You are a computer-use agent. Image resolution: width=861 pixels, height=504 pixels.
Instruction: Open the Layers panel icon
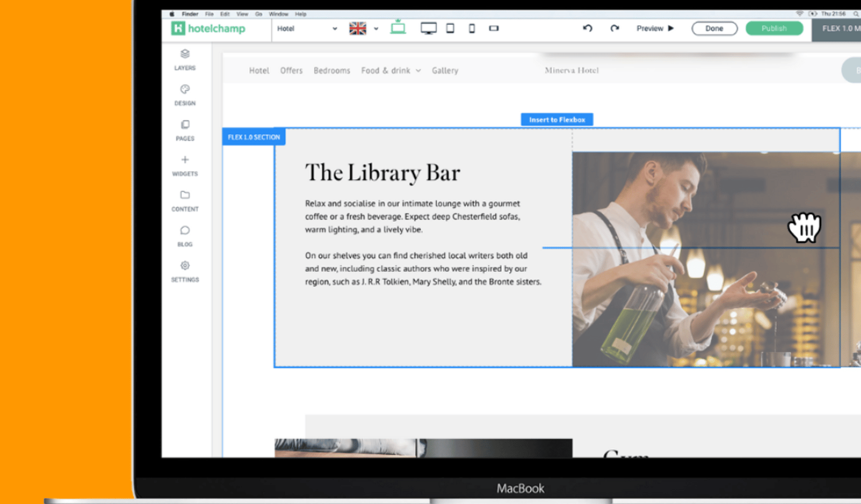(185, 54)
